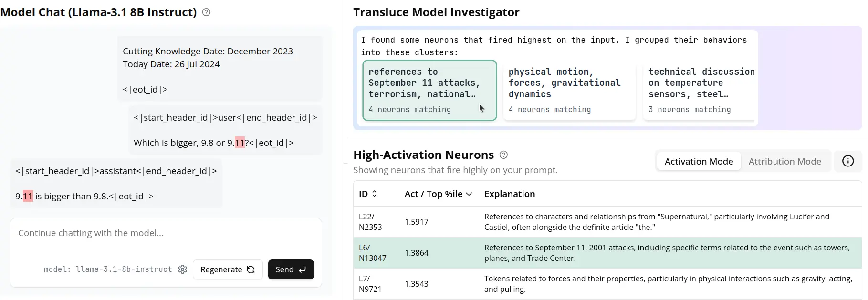
Task: Select neuron row L6/N13047
Action: click(x=607, y=253)
